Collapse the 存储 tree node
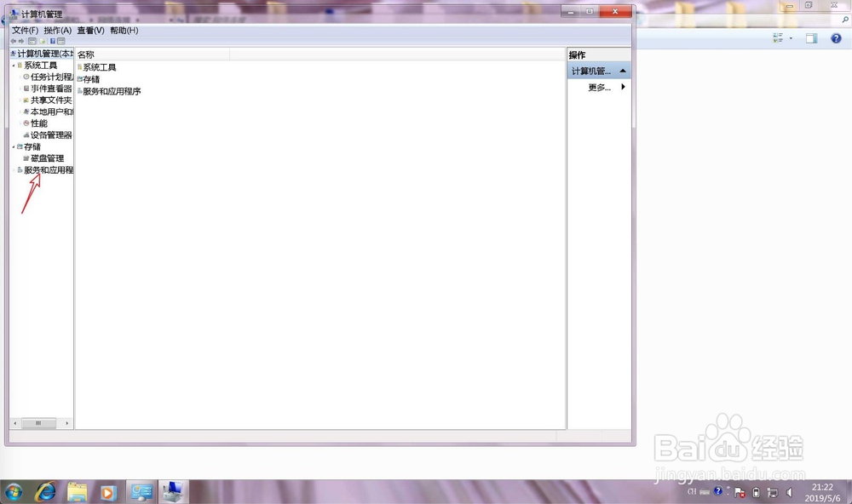Viewport: 852px width, 504px height. click(x=14, y=146)
